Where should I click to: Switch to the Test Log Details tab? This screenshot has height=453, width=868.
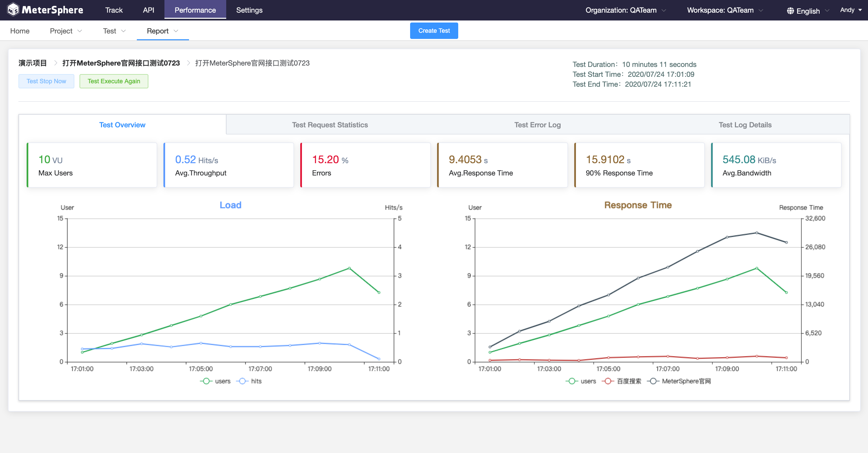tap(745, 125)
